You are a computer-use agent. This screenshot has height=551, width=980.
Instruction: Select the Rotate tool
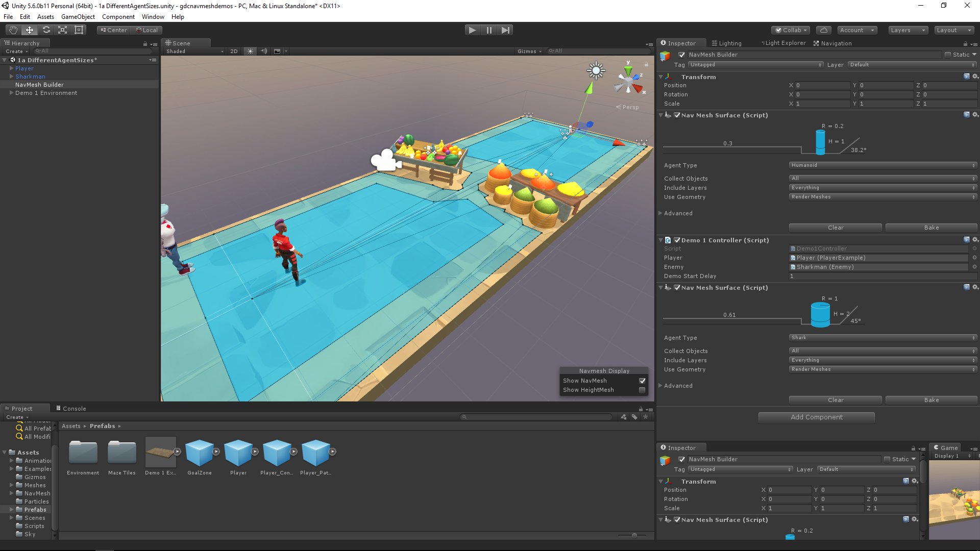[x=46, y=30]
